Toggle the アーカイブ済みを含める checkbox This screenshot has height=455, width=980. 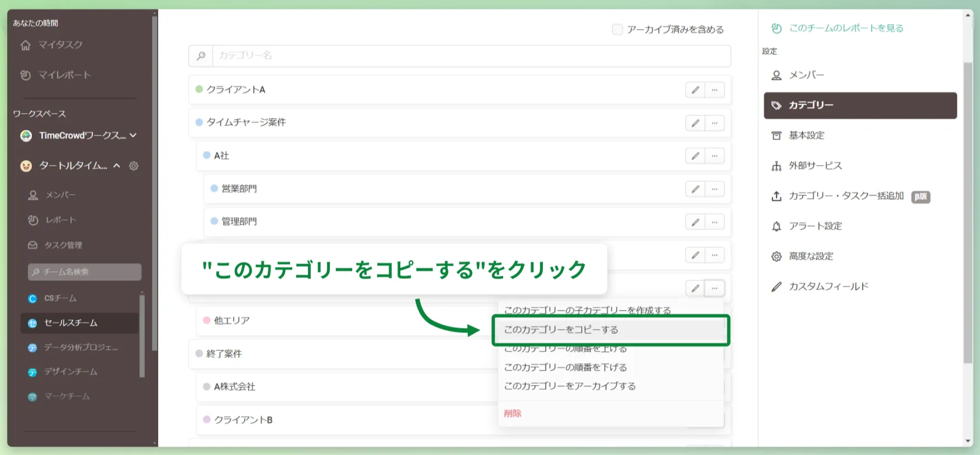tap(617, 29)
